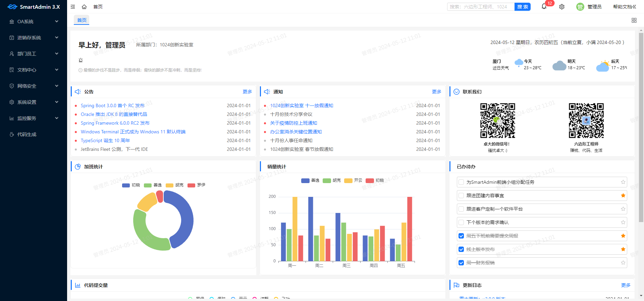Viewport: 644px width, 301px height.
Task: Star the 周一财务报销 todo
Action: 623,263
